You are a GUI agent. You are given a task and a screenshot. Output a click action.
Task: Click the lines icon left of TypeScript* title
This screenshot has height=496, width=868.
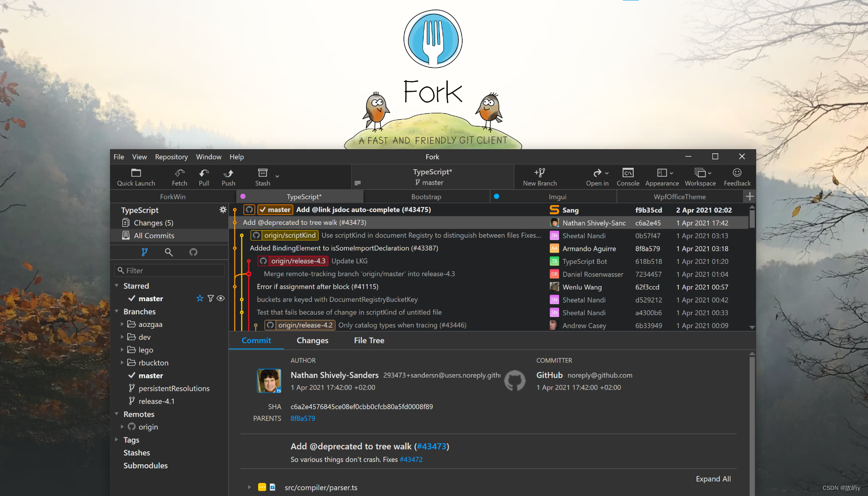[x=357, y=183]
